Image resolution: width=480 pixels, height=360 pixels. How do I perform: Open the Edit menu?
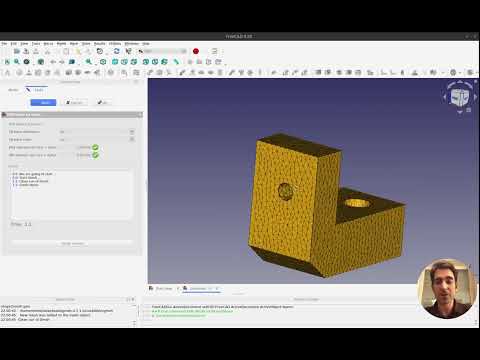(x=13, y=44)
